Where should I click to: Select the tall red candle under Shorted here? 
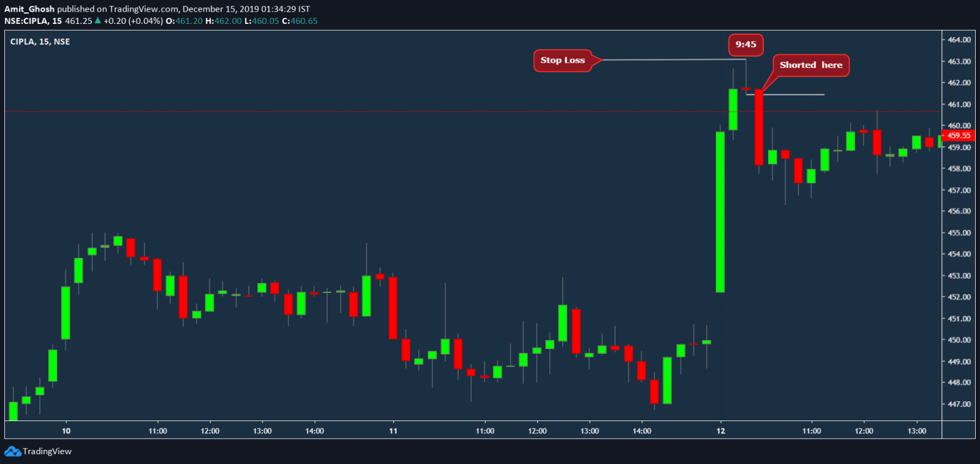tap(759, 127)
